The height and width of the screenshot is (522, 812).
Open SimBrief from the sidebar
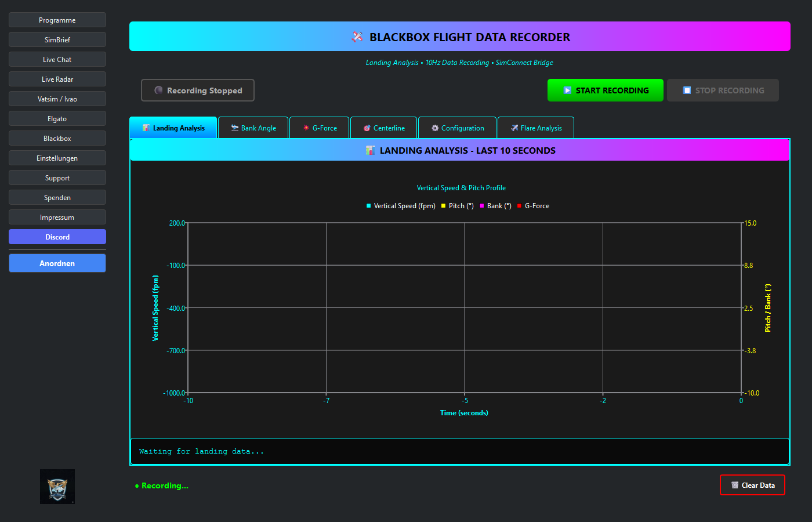tap(57, 40)
